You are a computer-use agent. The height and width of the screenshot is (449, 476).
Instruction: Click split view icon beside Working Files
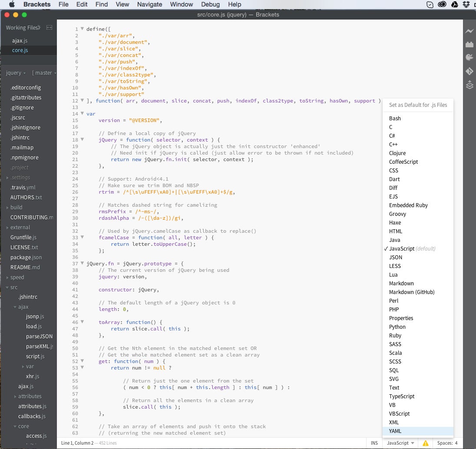[x=49, y=28]
